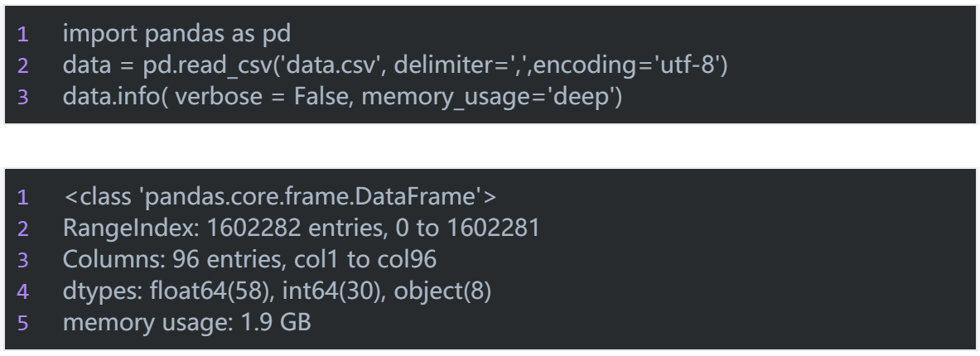This screenshot has height=356, width=980.
Task: Click line number 3 in first code block
Action: [23, 97]
